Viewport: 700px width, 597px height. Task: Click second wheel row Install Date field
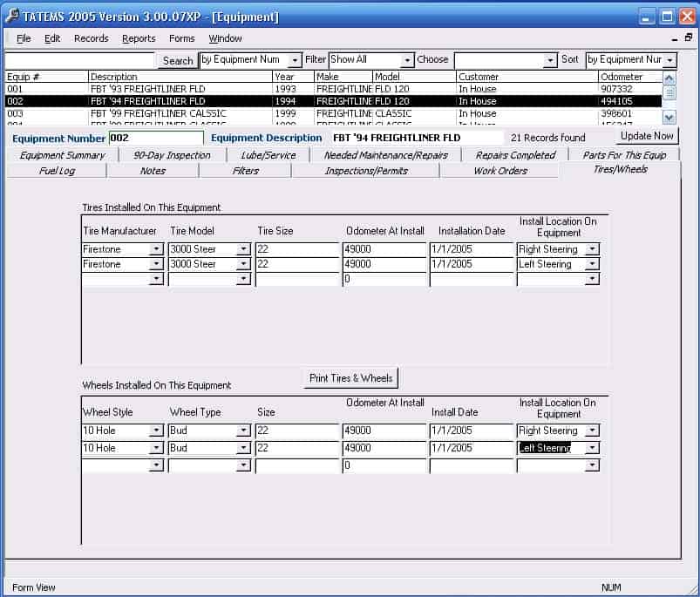472,448
